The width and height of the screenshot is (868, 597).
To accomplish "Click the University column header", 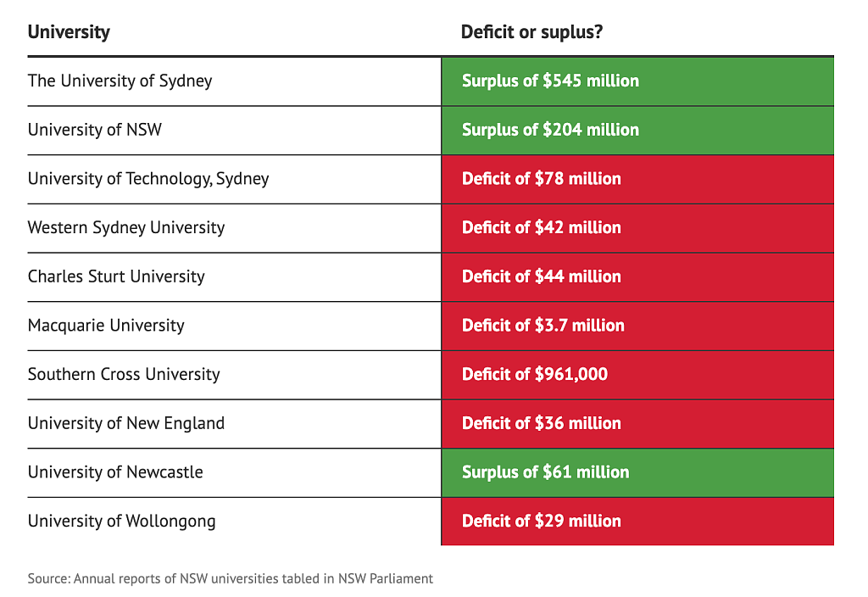I will (69, 32).
